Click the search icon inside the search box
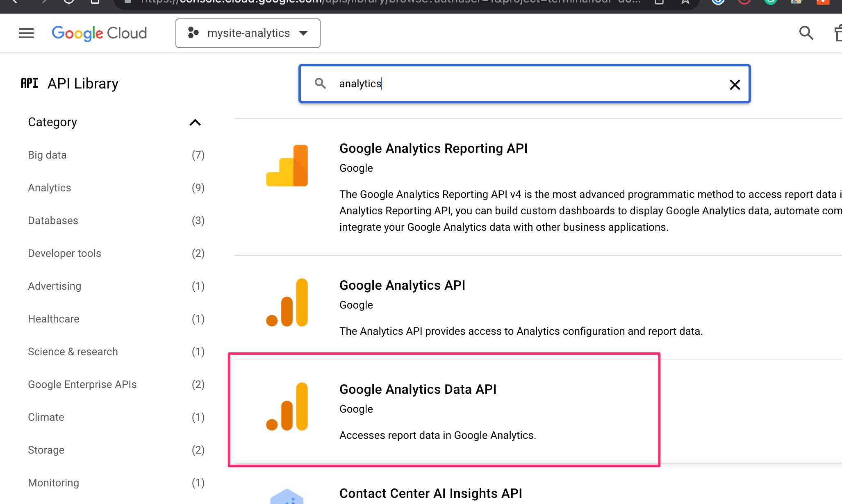 click(320, 84)
